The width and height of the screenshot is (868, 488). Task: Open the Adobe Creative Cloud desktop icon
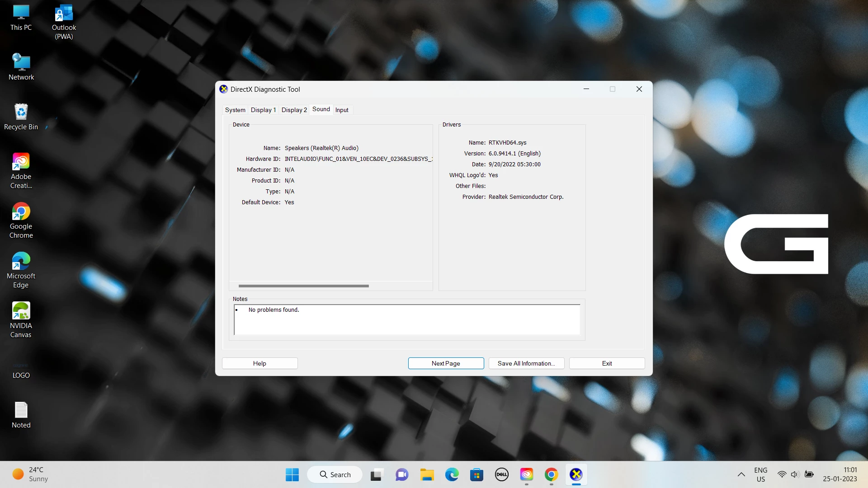pos(21,170)
